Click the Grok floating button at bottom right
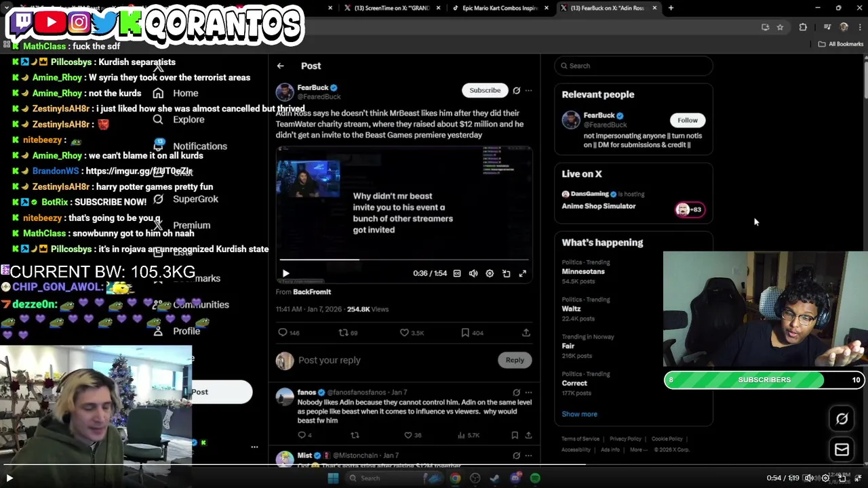 (842, 419)
